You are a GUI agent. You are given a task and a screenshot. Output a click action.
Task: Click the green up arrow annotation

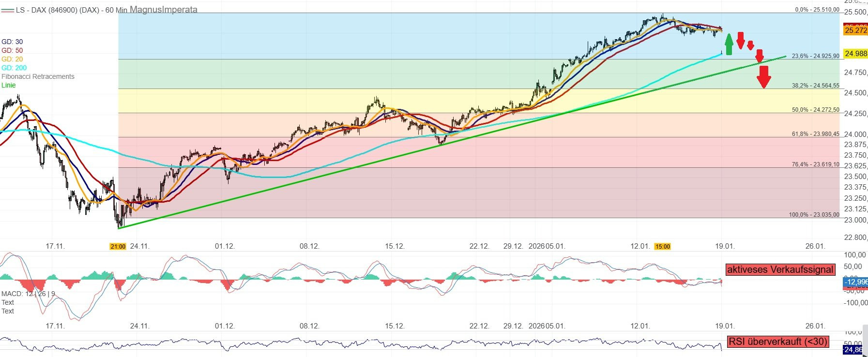(x=729, y=44)
